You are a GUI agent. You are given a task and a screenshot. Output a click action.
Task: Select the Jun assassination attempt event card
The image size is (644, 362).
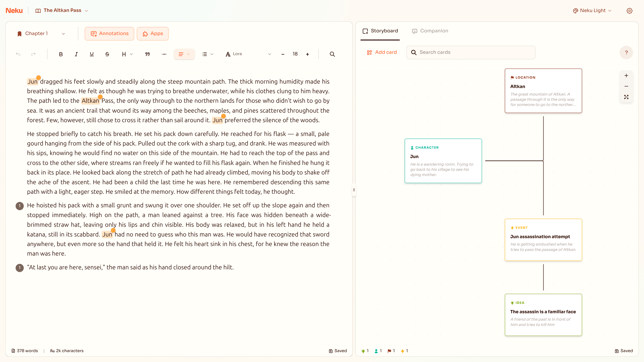point(543,240)
